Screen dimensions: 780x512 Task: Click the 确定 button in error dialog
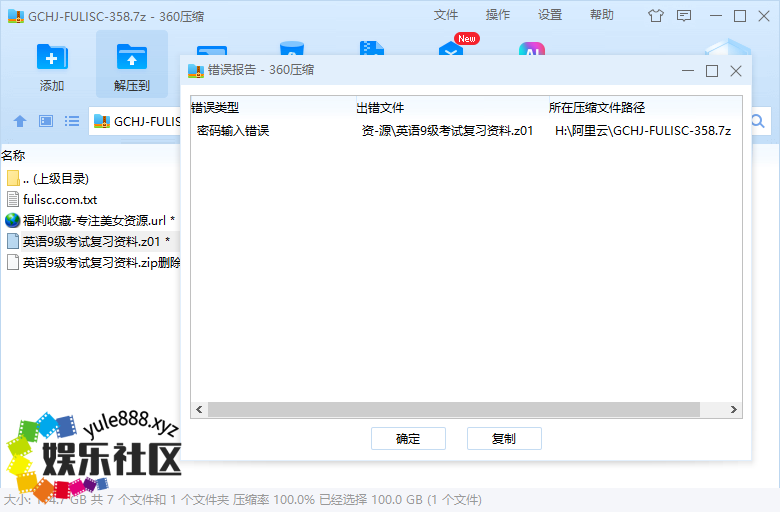tap(408, 438)
